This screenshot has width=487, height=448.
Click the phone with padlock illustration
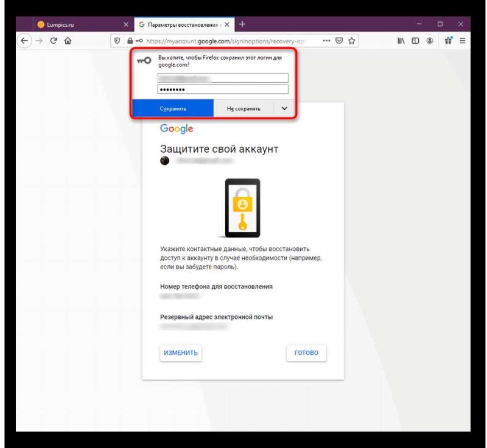click(242, 208)
